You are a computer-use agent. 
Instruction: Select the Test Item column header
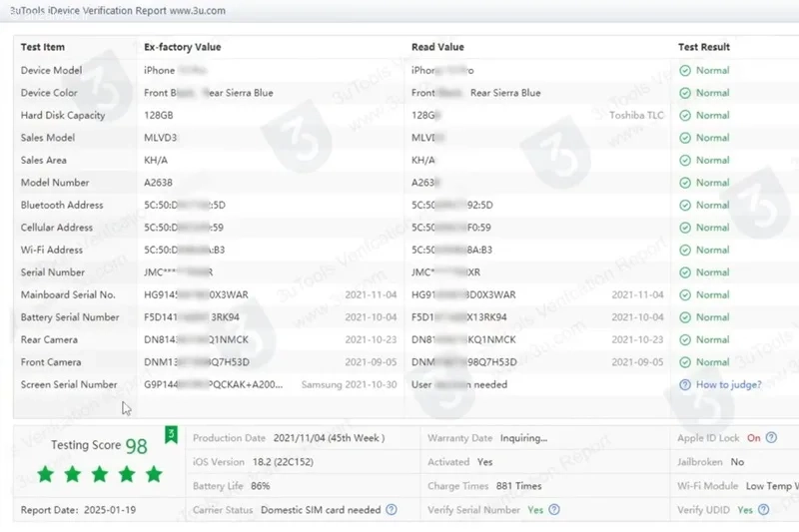tap(43, 47)
